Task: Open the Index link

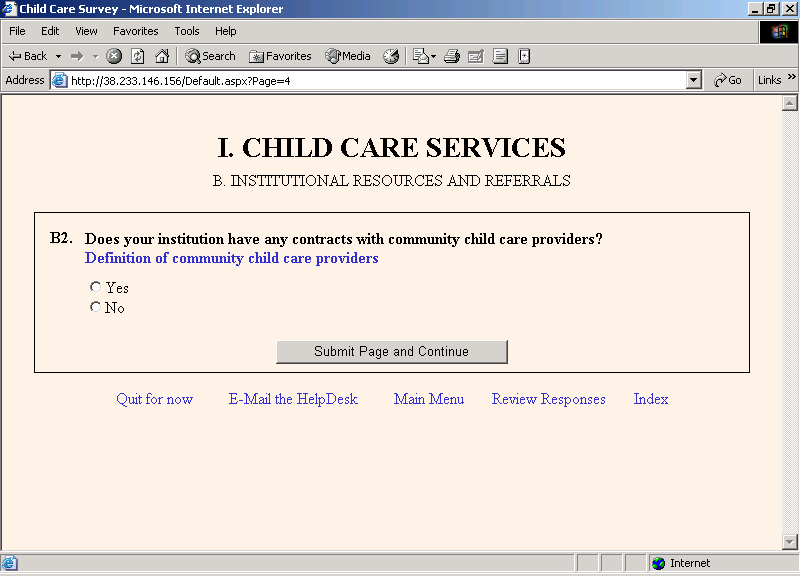Action: point(651,399)
